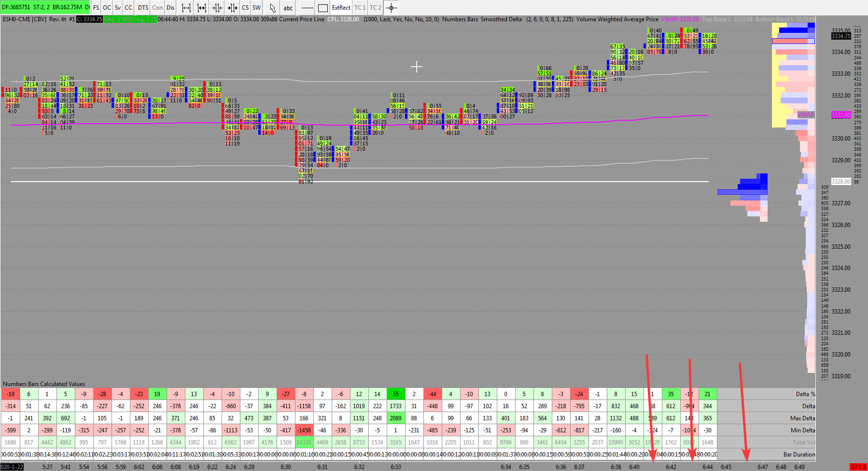868x471 pixels.
Task: Select the rectangle drawing tool
Action: coord(323,8)
